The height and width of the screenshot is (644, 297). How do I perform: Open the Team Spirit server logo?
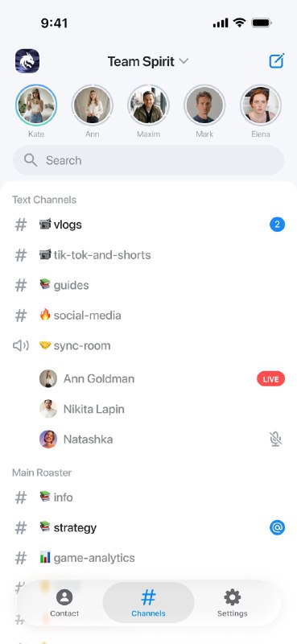click(27, 61)
